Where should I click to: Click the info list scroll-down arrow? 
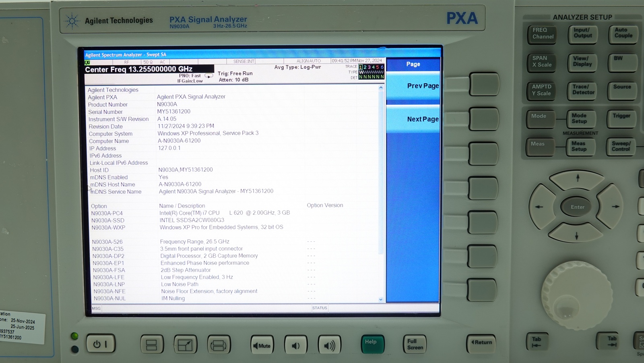pyautogui.click(x=381, y=299)
